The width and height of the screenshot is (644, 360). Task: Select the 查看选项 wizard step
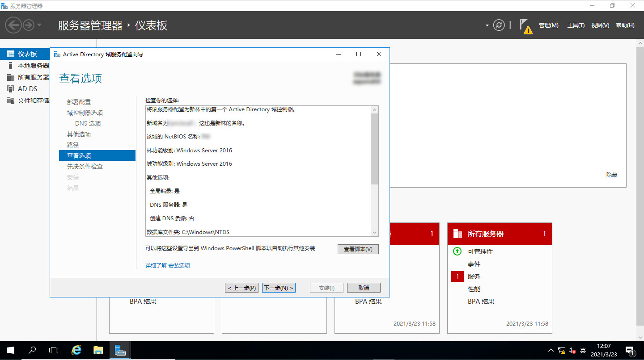pos(97,155)
